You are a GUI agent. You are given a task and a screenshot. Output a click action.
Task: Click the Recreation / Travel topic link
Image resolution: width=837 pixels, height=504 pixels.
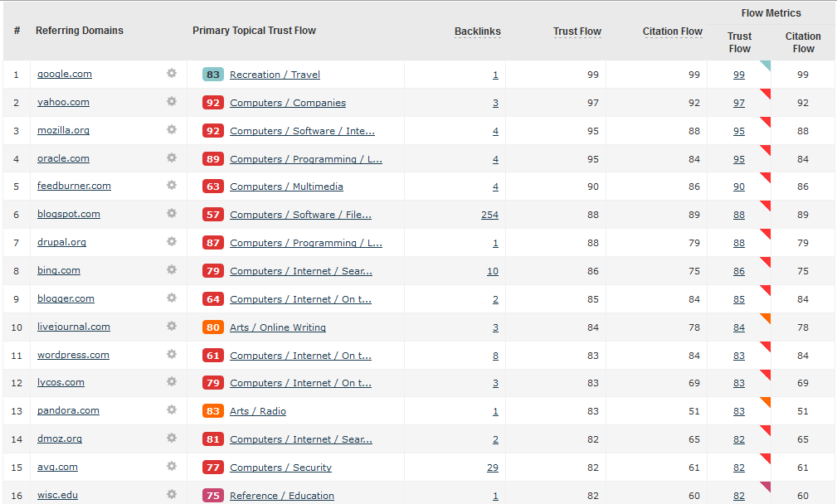(275, 75)
